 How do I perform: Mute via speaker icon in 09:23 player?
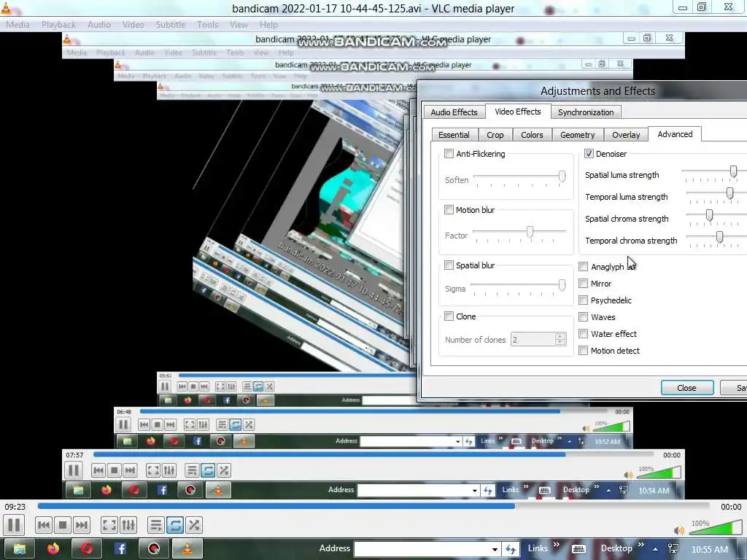679,530
